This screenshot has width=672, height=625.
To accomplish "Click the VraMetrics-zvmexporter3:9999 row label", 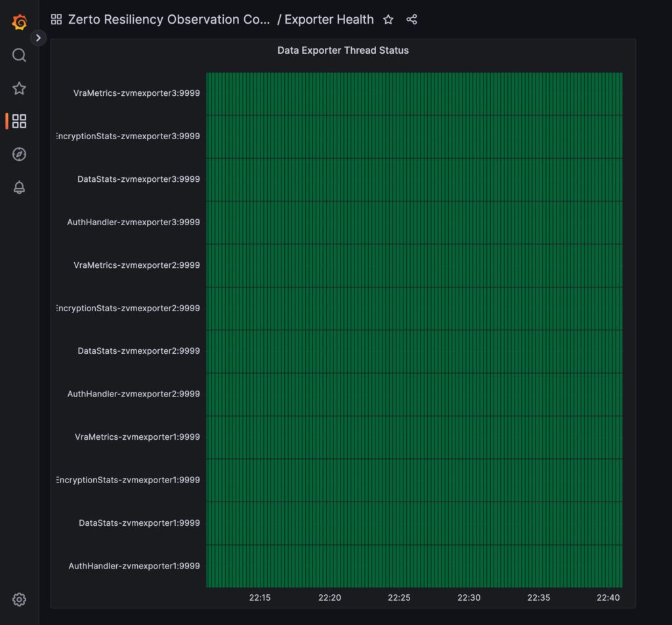I will (136, 93).
